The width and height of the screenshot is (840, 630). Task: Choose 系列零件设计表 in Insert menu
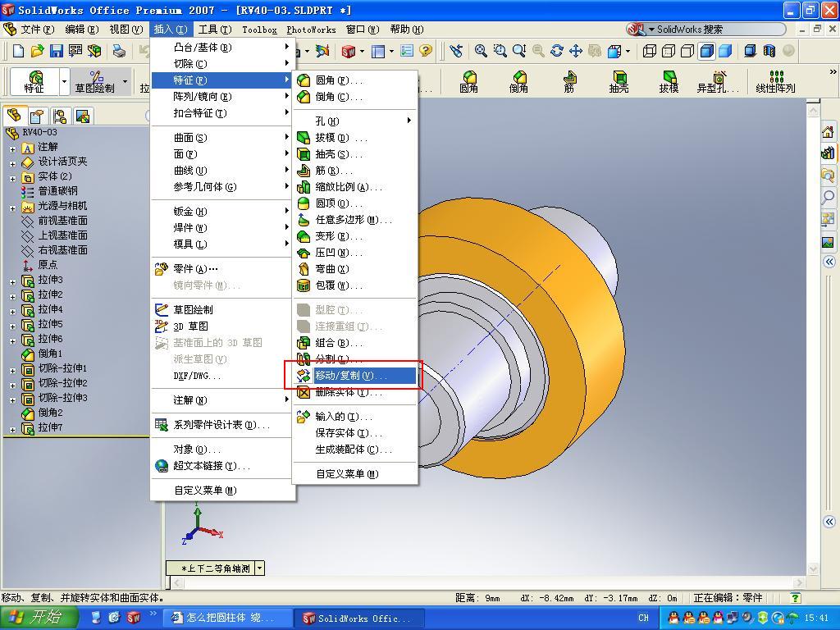(223, 425)
